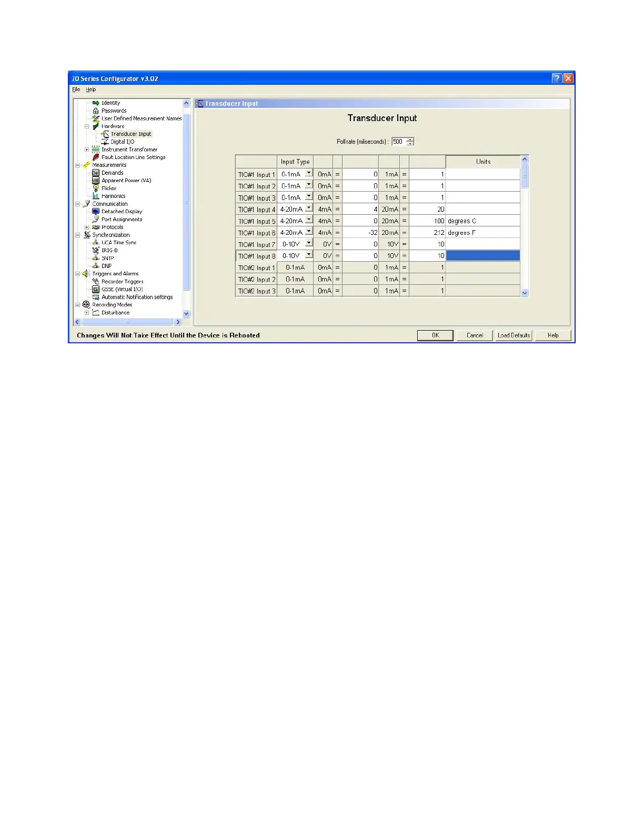
Task: Expand the Instrument Transformer tree node
Action: pyautogui.click(x=87, y=150)
